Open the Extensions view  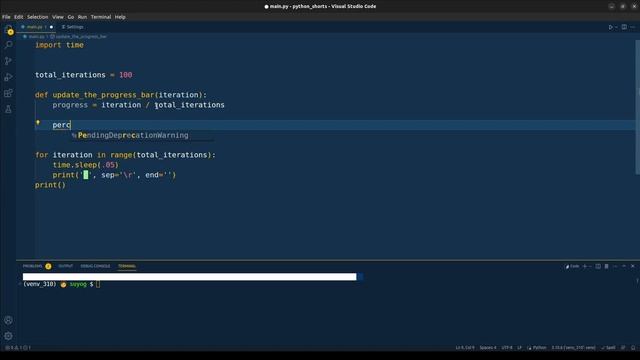point(8,93)
